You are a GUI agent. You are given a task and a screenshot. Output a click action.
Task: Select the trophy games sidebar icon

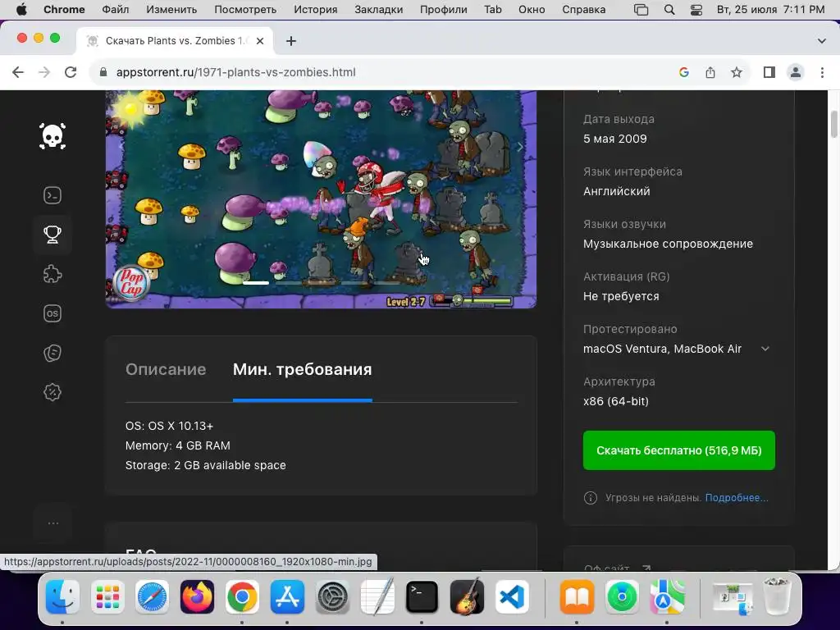(x=52, y=235)
